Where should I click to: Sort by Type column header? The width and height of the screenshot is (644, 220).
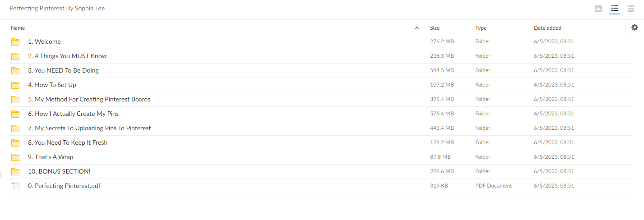click(x=481, y=28)
